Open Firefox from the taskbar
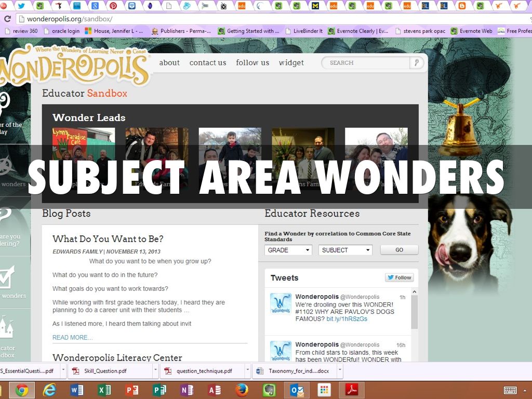Screen dimensions: 532x399 (241, 390)
